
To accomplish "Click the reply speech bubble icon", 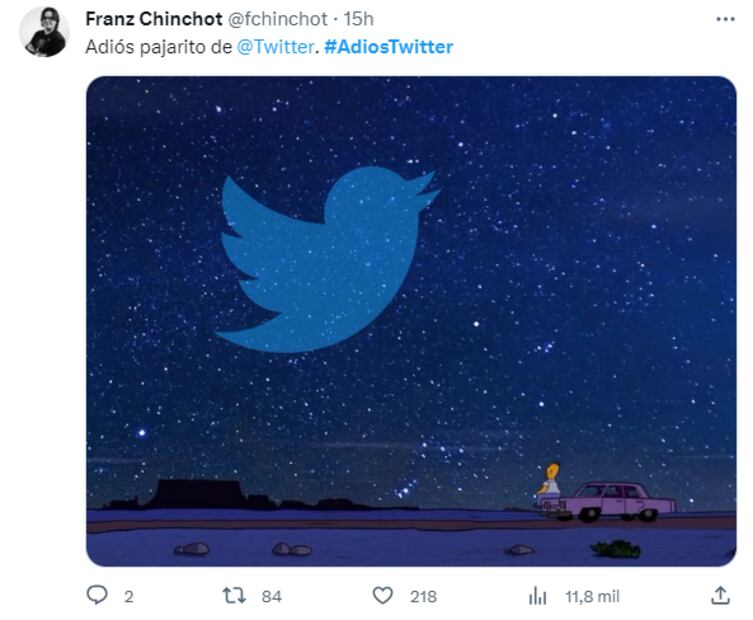I will click(x=97, y=595).
